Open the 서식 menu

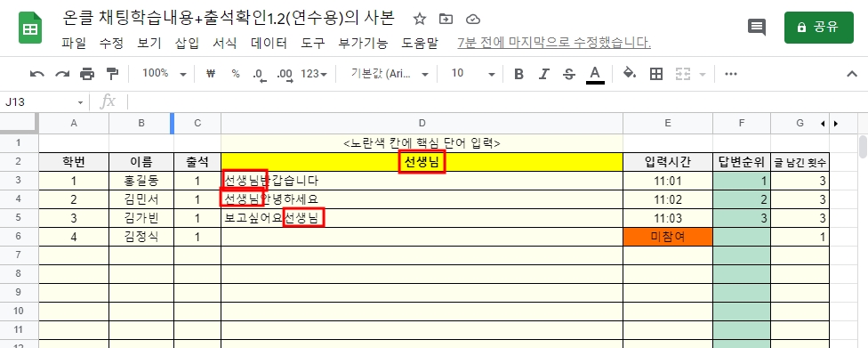225,43
